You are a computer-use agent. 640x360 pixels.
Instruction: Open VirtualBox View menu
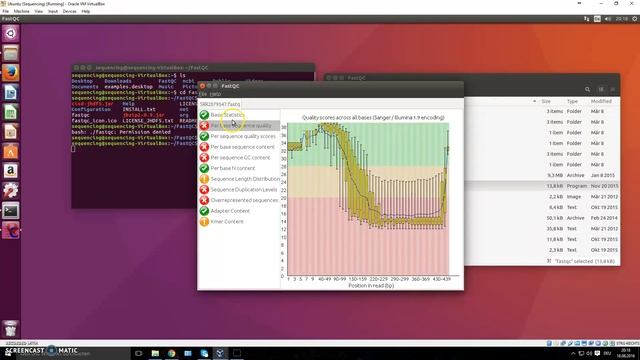[38, 11]
